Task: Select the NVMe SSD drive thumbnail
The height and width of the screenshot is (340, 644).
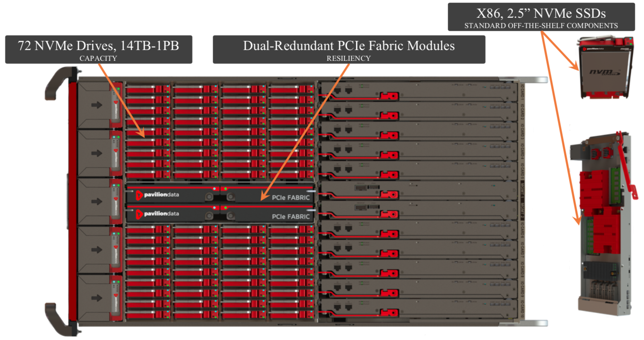Action: tap(606, 68)
